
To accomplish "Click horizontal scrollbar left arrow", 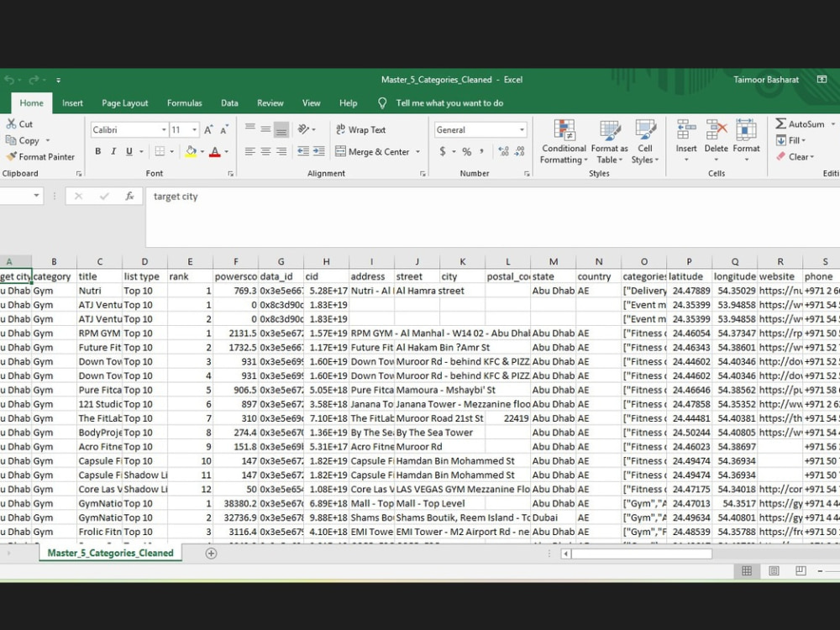I will (565, 554).
